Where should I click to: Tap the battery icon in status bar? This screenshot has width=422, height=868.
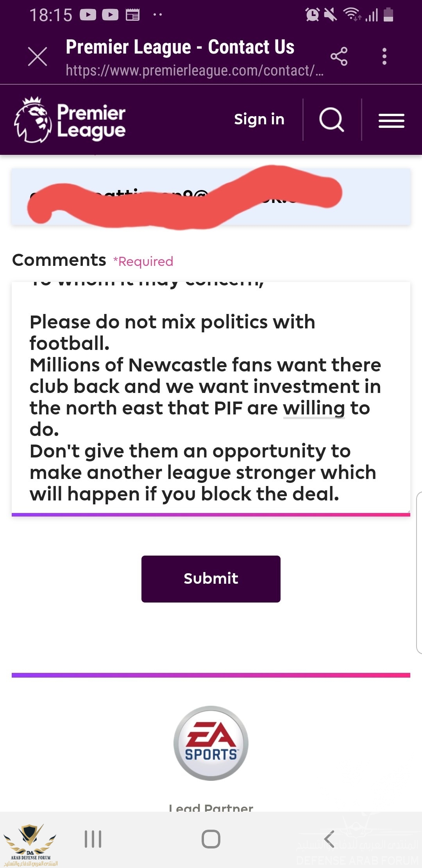click(388, 15)
